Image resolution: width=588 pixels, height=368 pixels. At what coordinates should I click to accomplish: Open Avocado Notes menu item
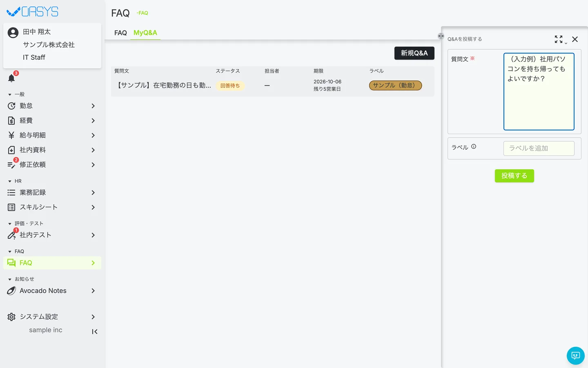[x=52, y=291]
